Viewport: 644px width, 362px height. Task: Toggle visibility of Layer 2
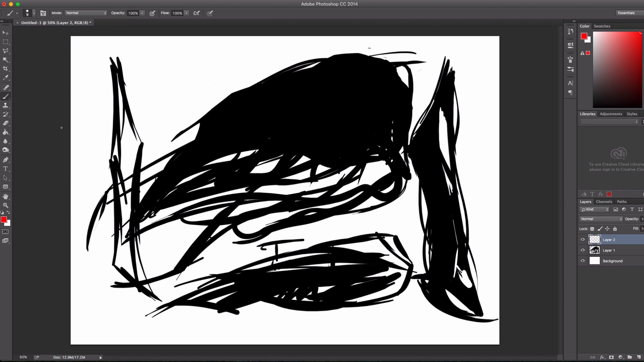583,240
